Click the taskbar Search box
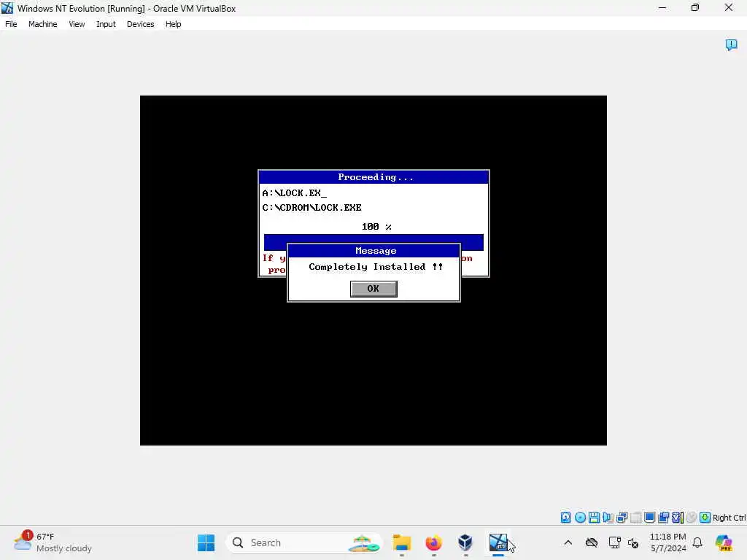Screen dimensions: 747x560 pos(304,542)
